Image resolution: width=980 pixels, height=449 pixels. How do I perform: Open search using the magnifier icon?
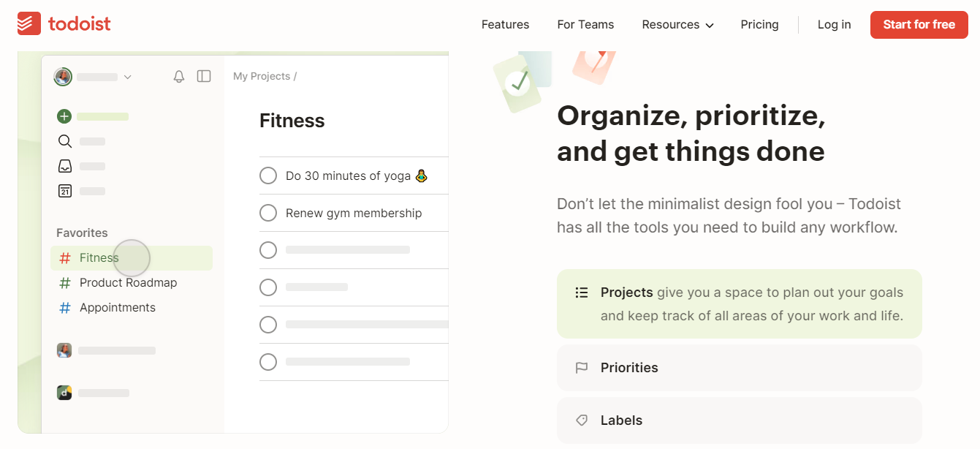point(64,140)
